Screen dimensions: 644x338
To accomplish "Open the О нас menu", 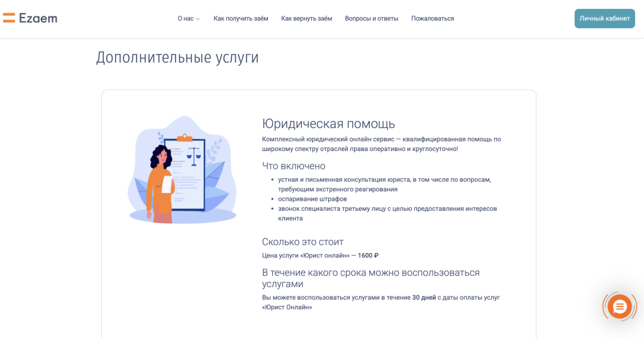I will (186, 18).
